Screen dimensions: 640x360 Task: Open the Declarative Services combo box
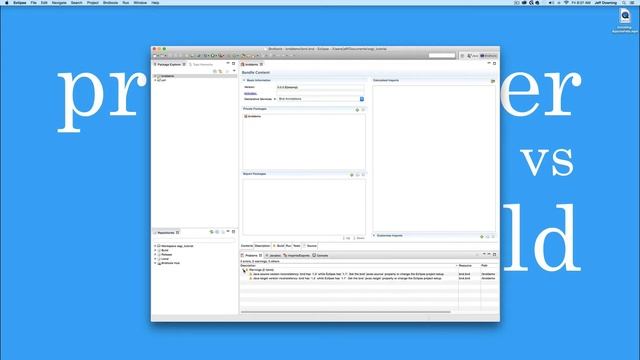[322, 99]
